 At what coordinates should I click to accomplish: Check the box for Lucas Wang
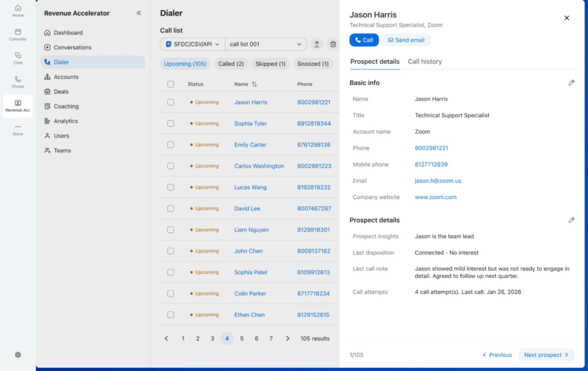pos(171,187)
